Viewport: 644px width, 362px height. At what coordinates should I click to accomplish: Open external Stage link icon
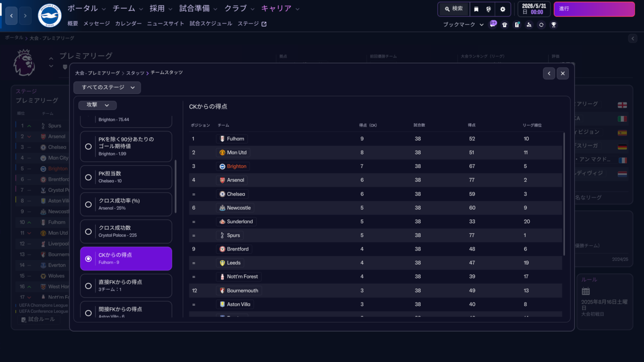click(x=264, y=24)
